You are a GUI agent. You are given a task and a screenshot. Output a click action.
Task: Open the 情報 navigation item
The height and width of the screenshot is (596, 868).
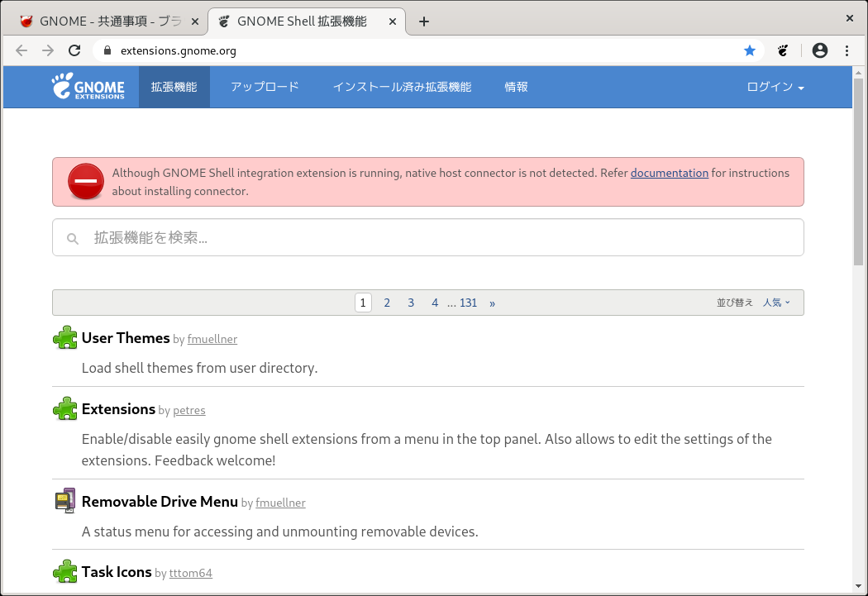(516, 87)
